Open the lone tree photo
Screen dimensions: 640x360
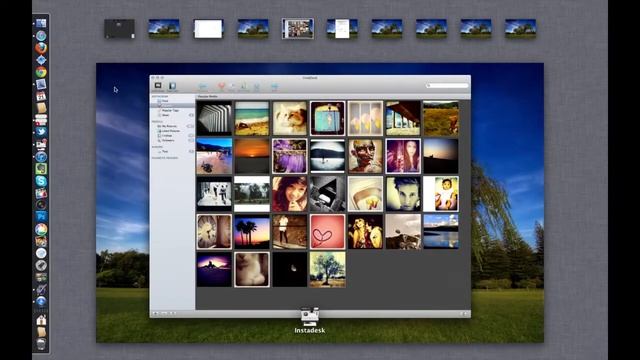(x=327, y=269)
